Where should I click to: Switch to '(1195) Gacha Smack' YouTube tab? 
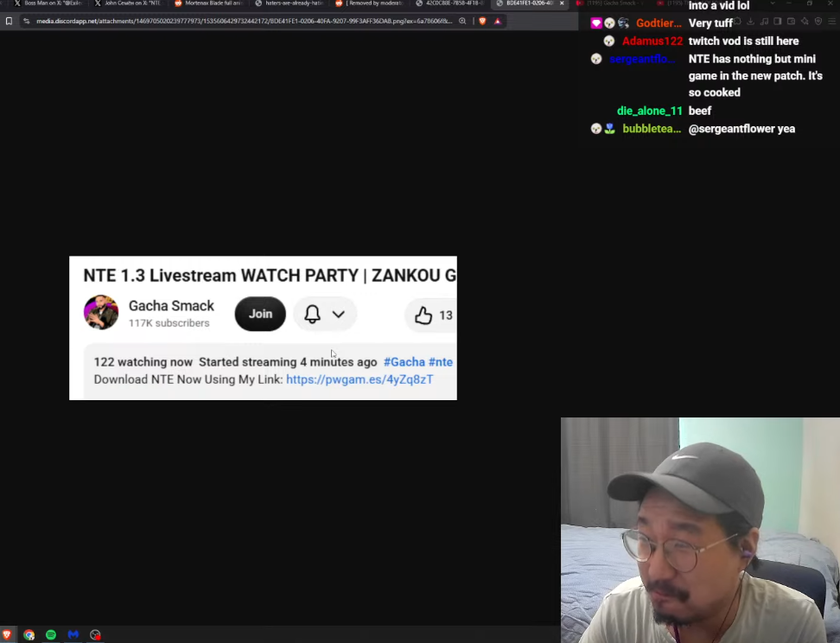(x=611, y=3)
